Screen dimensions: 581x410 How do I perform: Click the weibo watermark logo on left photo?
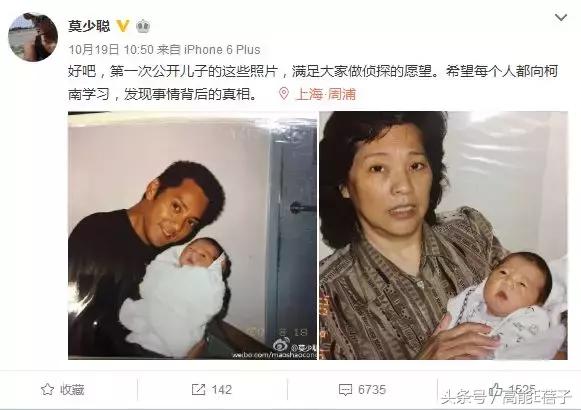(281, 345)
